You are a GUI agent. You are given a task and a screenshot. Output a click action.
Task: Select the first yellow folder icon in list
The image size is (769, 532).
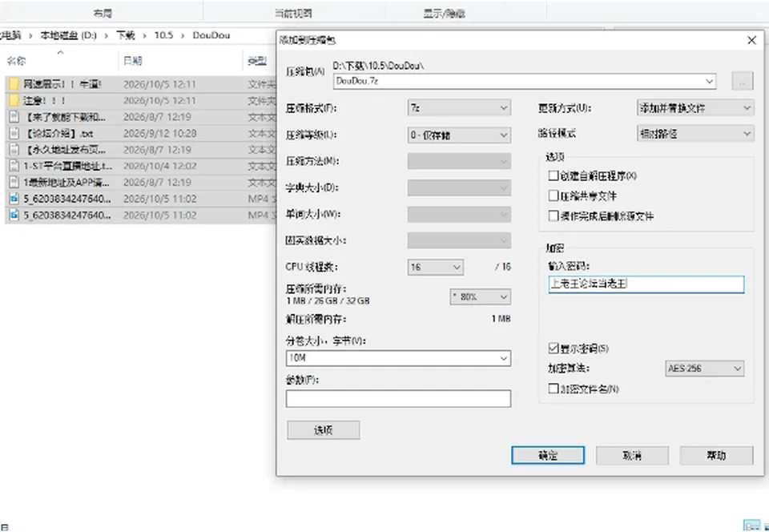coord(14,84)
